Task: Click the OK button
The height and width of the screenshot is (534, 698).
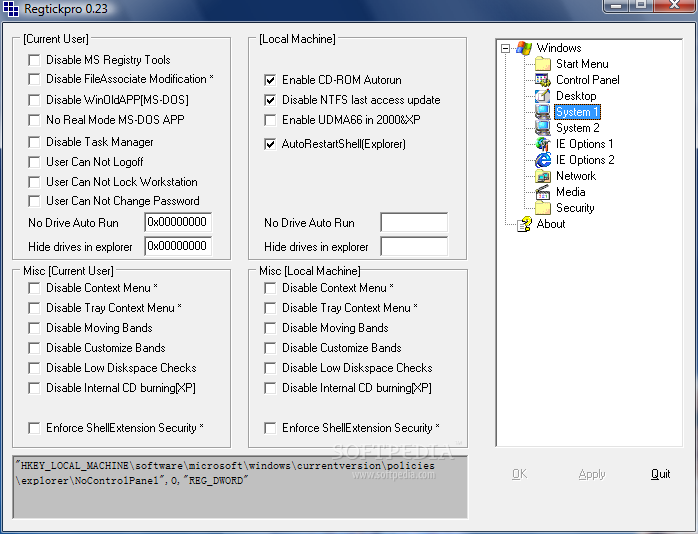Action: (x=519, y=474)
